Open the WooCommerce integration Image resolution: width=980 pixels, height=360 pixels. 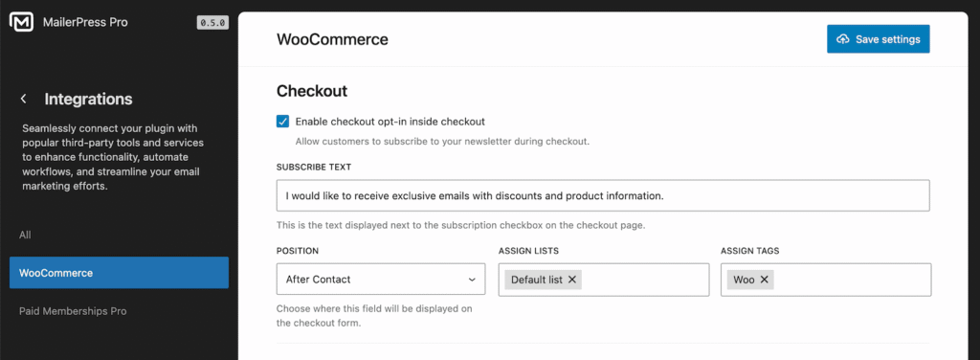point(119,273)
